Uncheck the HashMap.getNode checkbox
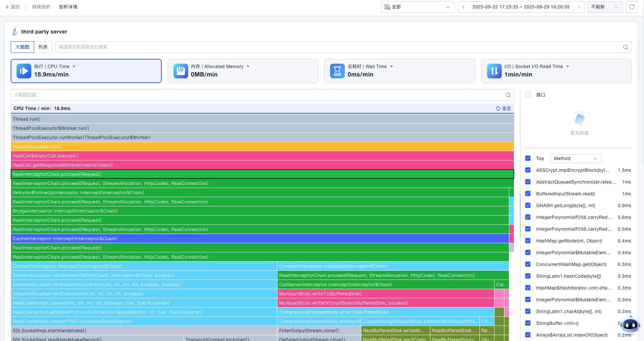The image size is (644, 341). pyautogui.click(x=528, y=241)
